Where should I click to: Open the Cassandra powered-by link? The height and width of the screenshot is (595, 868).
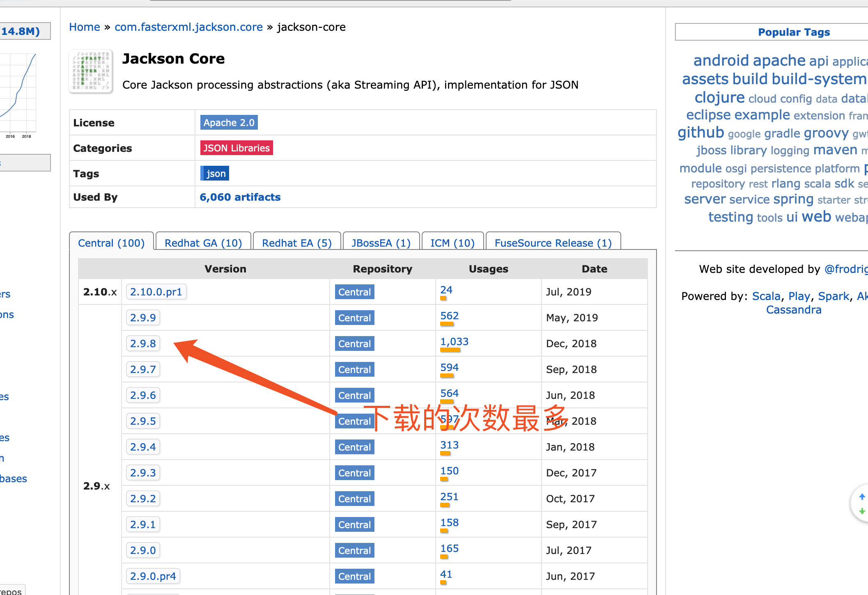(794, 309)
